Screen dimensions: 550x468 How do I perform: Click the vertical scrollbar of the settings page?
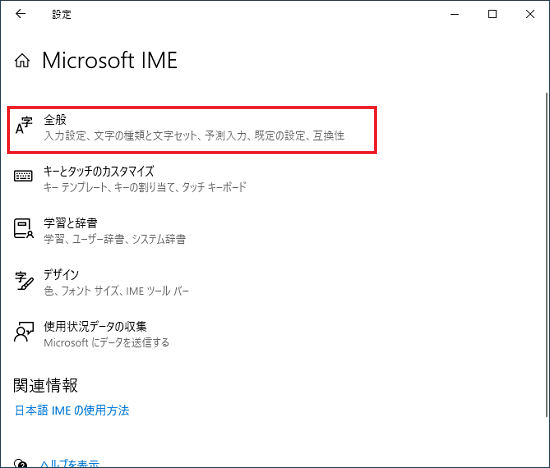click(546, 255)
